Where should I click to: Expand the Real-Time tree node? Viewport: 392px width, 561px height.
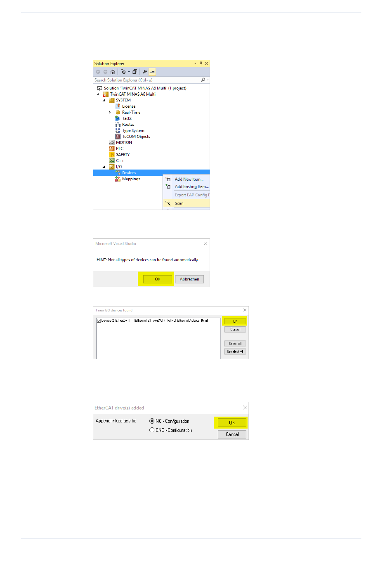point(110,112)
